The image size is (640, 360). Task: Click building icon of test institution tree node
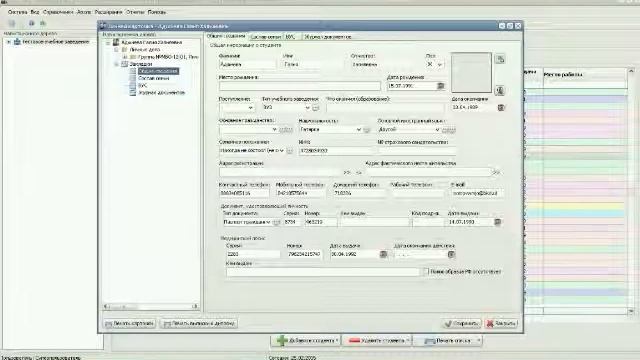(17, 42)
